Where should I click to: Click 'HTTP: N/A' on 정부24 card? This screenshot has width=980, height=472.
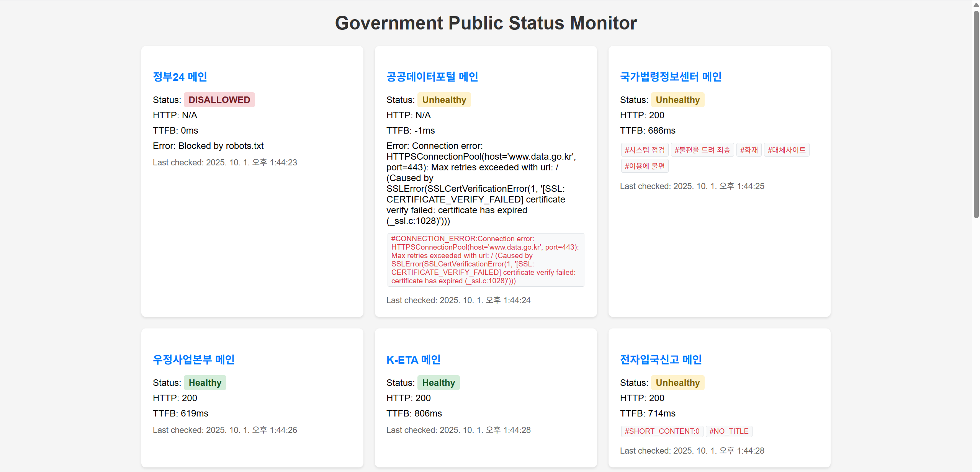pos(175,115)
